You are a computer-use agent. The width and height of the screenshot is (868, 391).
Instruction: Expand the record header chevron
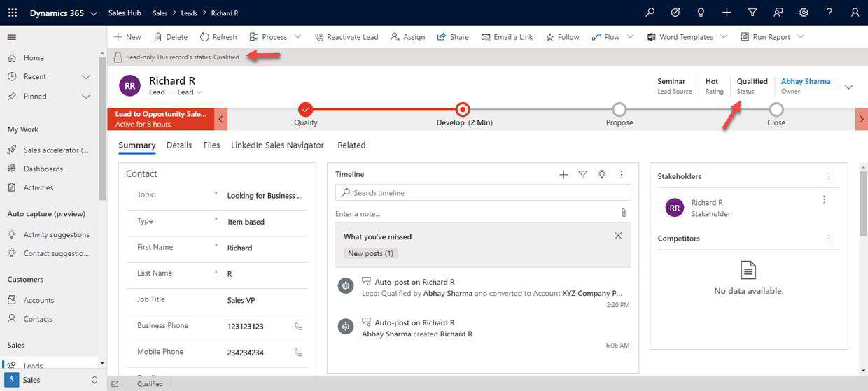pyautogui.click(x=848, y=87)
